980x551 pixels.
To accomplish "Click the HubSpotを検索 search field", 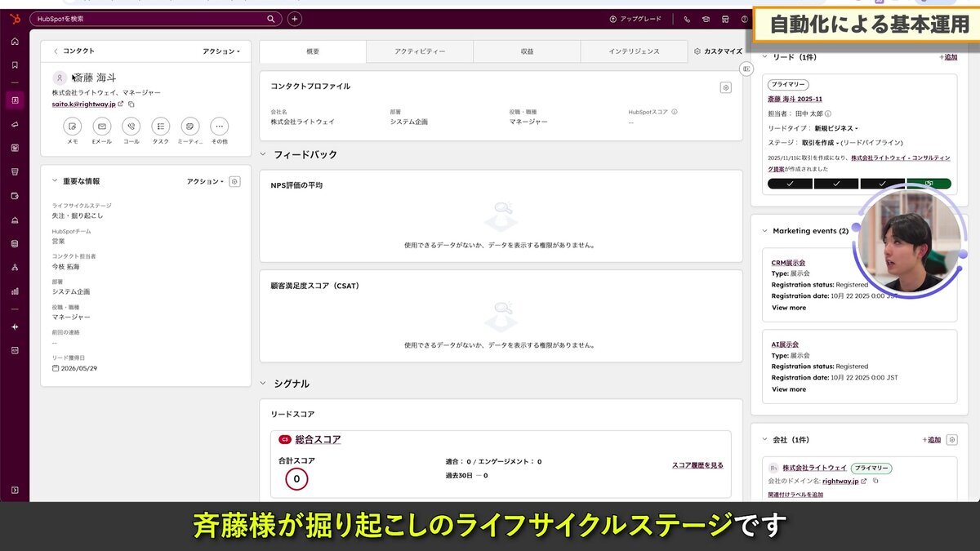I will 147,17.
